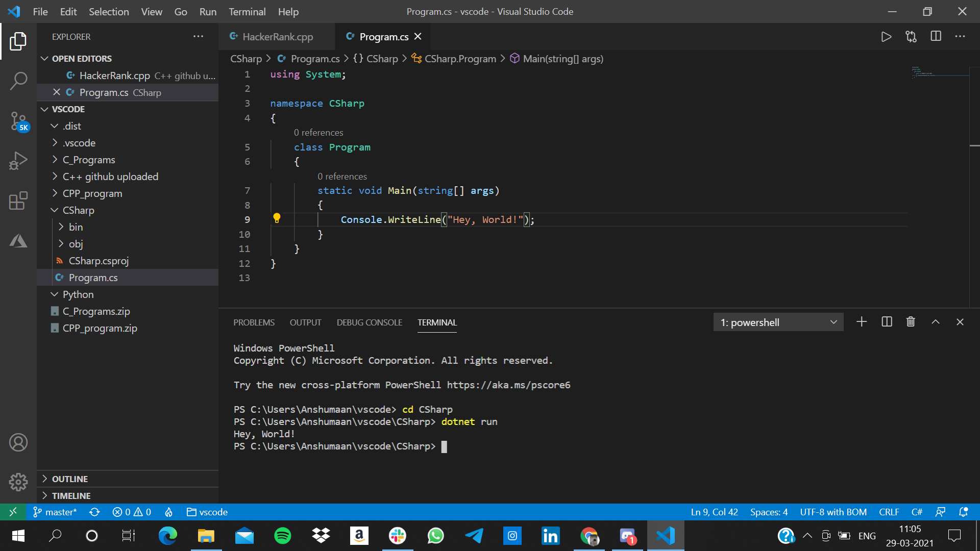
Task: Toggle the feedback icon in status bar
Action: point(940,512)
